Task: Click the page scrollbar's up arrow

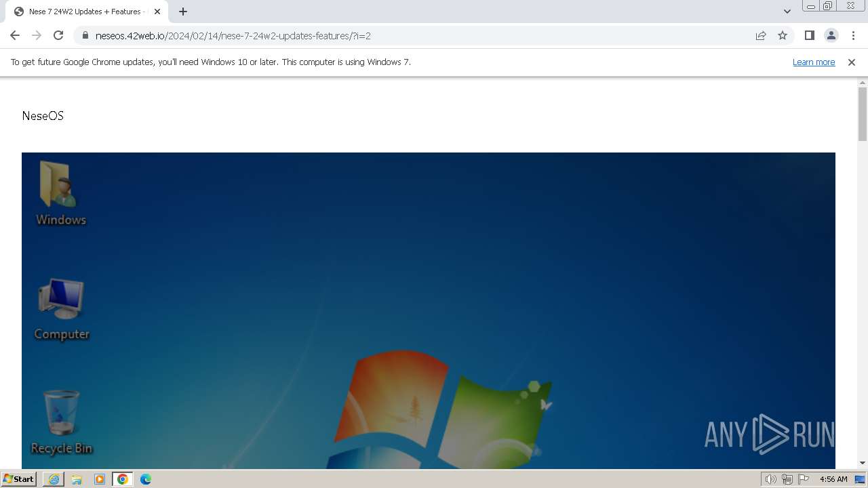Action: click(x=863, y=83)
